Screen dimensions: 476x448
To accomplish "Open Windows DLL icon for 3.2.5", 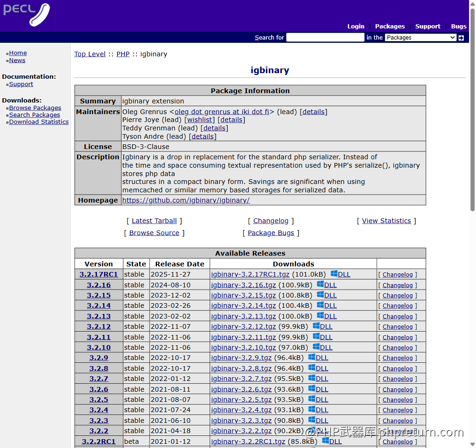I will (x=312, y=399).
